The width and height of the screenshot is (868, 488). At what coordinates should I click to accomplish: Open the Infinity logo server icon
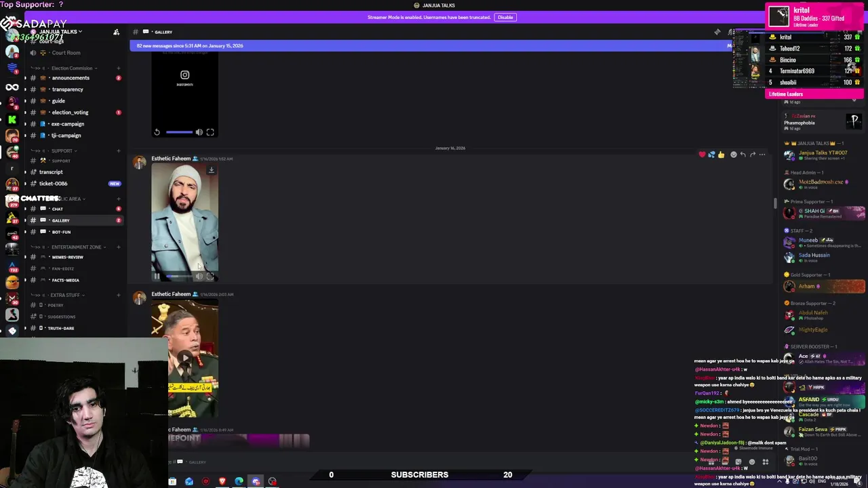12,87
